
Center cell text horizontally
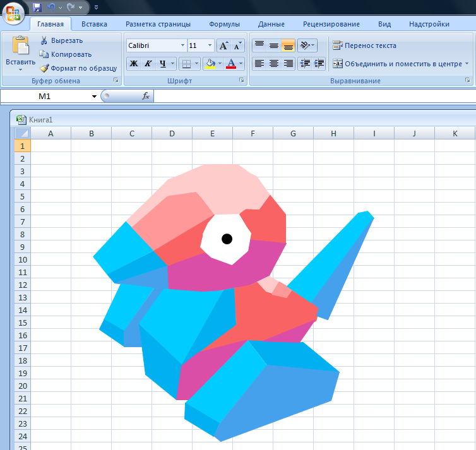coord(274,64)
